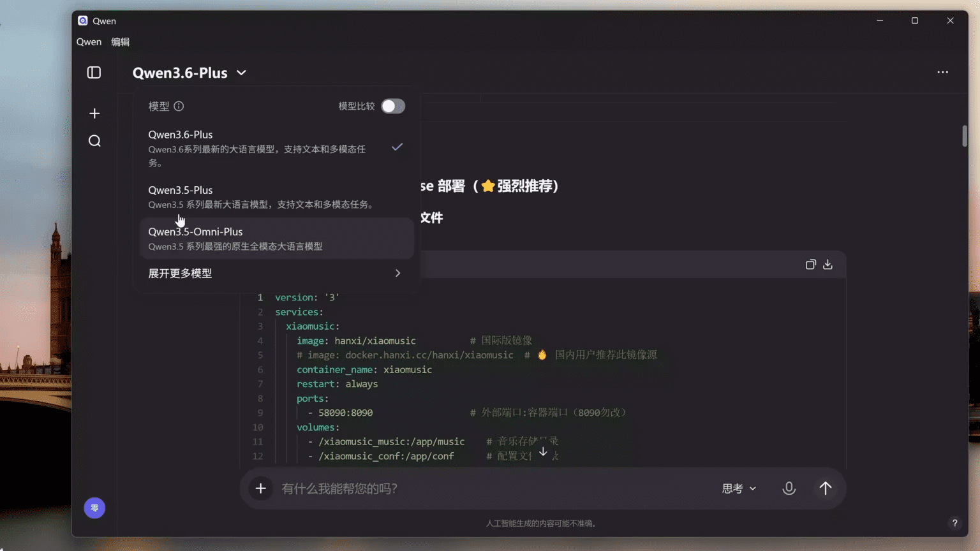The height and width of the screenshot is (551, 980).
Task: Start a new chat with plus icon
Action: point(94,114)
